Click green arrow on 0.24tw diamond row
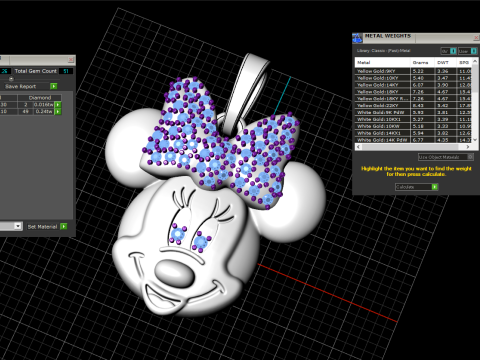The image size is (480, 360). tap(58, 111)
